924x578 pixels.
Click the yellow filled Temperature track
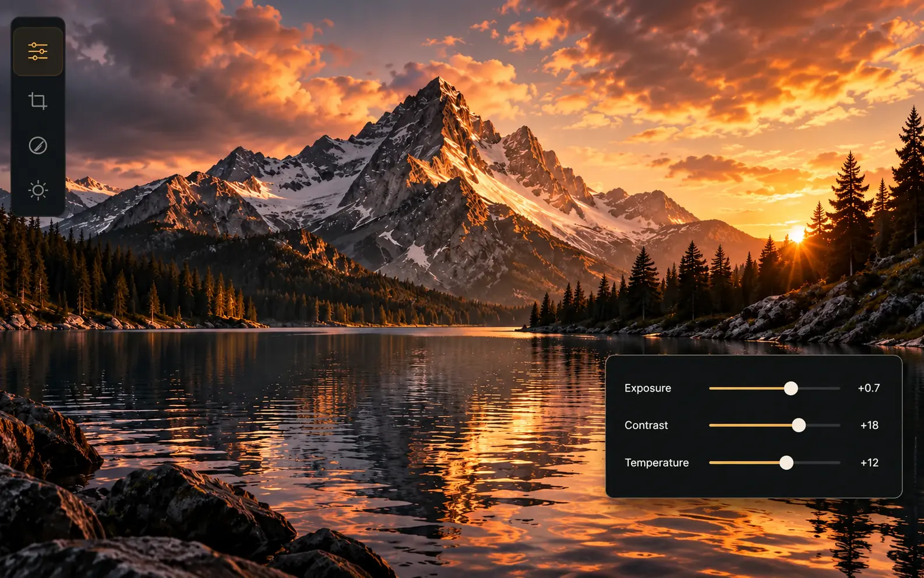[x=744, y=463]
